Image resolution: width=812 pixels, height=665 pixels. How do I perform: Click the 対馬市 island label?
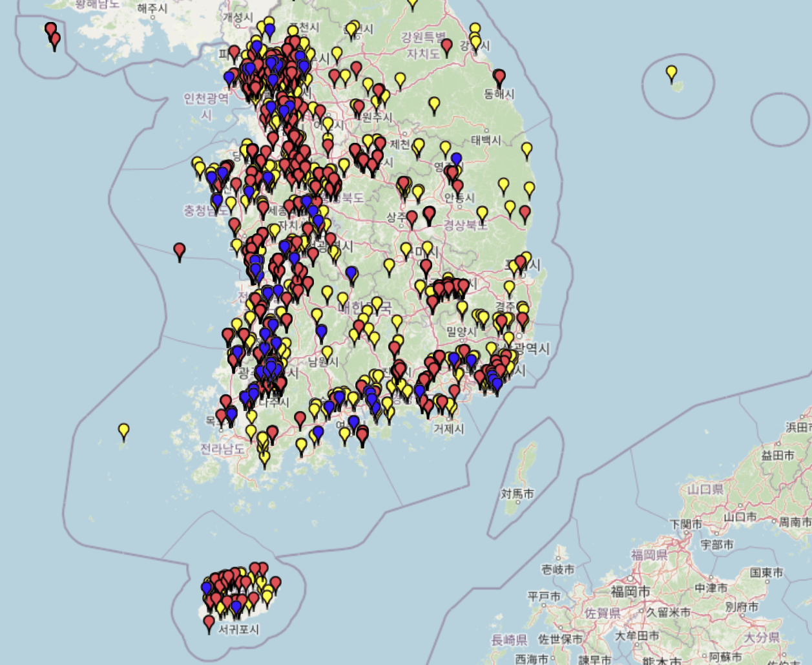(517, 494)
